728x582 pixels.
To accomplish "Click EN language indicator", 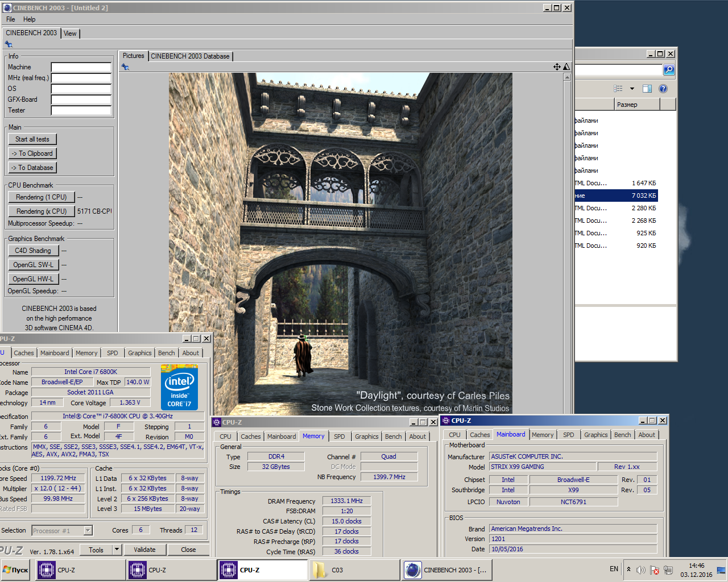I will click(x=614, y=569).
